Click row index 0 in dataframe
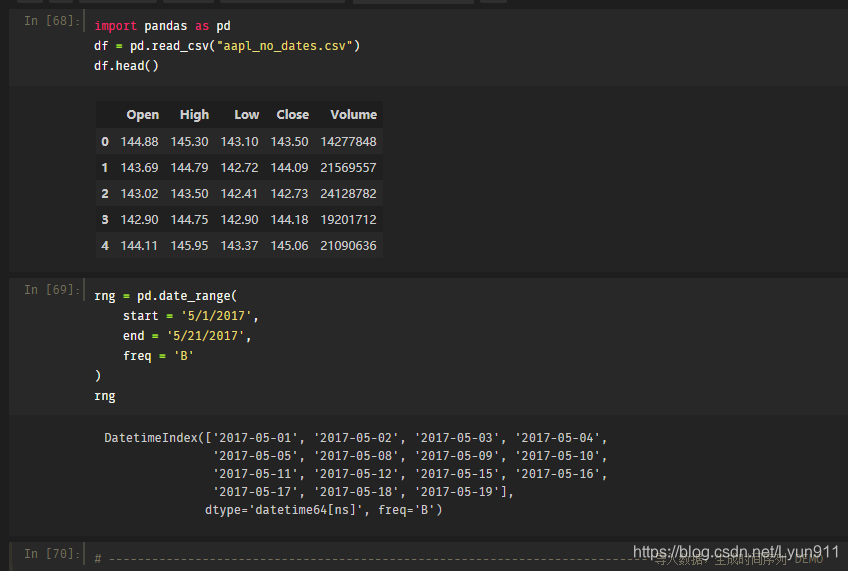 [105, 142]
